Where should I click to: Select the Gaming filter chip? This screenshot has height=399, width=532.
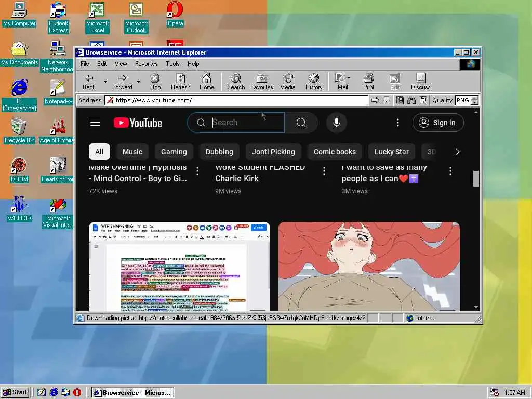[174, 152]
